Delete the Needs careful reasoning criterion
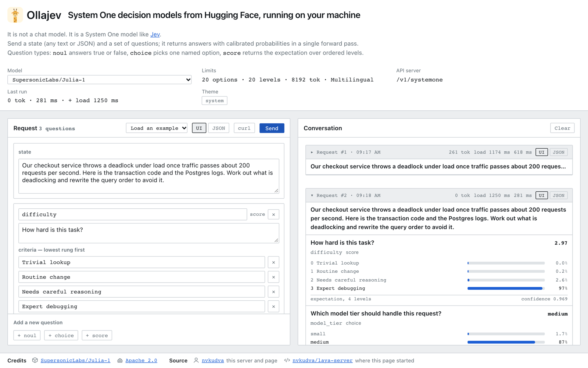The image size is (588, 368). pyautogui.click(x=273, y=292)
